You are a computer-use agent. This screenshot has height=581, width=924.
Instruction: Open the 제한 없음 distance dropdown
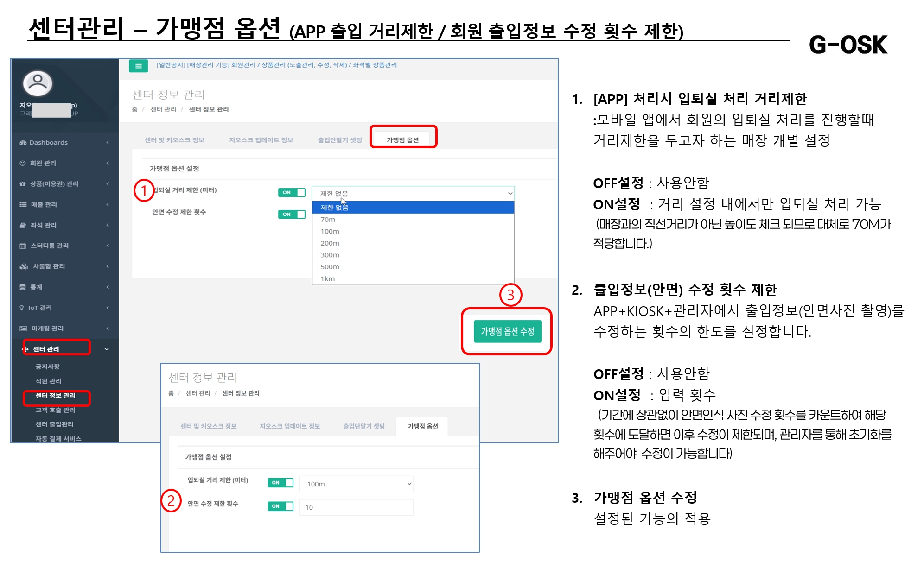pos(413,194)
